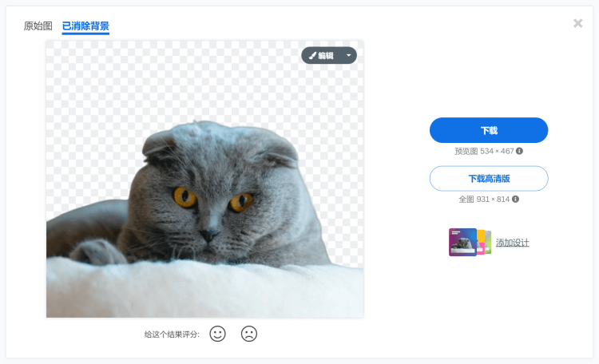
Task: Click the design templates thumbnail
Action: pos(470,242)
